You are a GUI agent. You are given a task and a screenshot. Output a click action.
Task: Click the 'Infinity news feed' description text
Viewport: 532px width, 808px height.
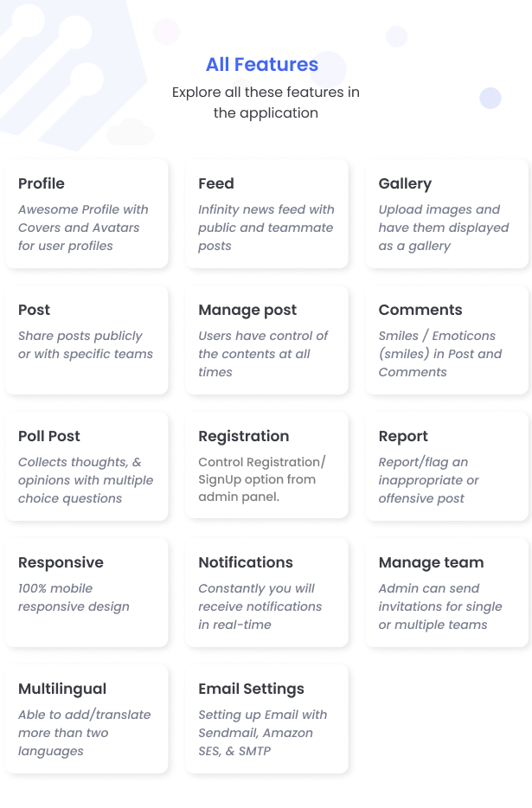pos(266,228)
